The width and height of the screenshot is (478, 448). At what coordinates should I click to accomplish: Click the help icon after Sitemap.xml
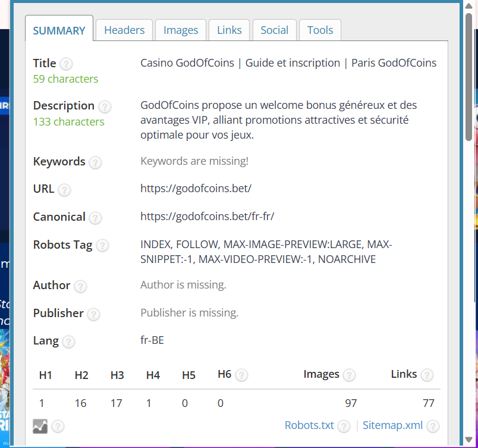(433, 427)
